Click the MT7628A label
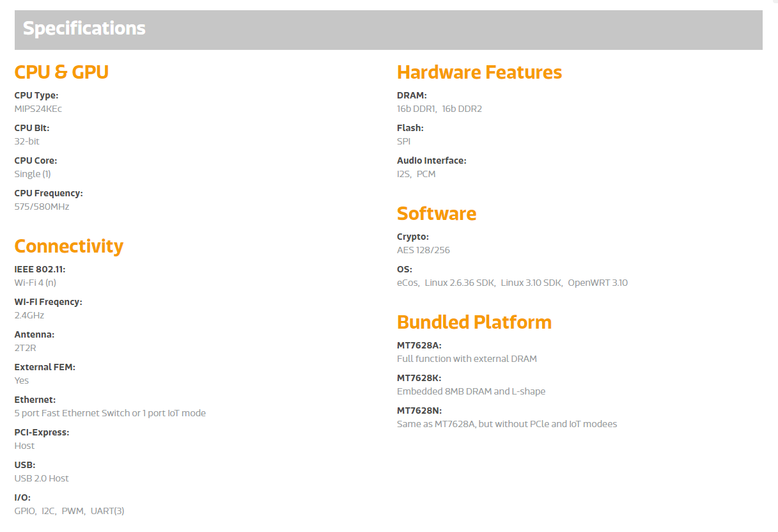This screenshot has height=532, width=778. (x=419, y=345)
